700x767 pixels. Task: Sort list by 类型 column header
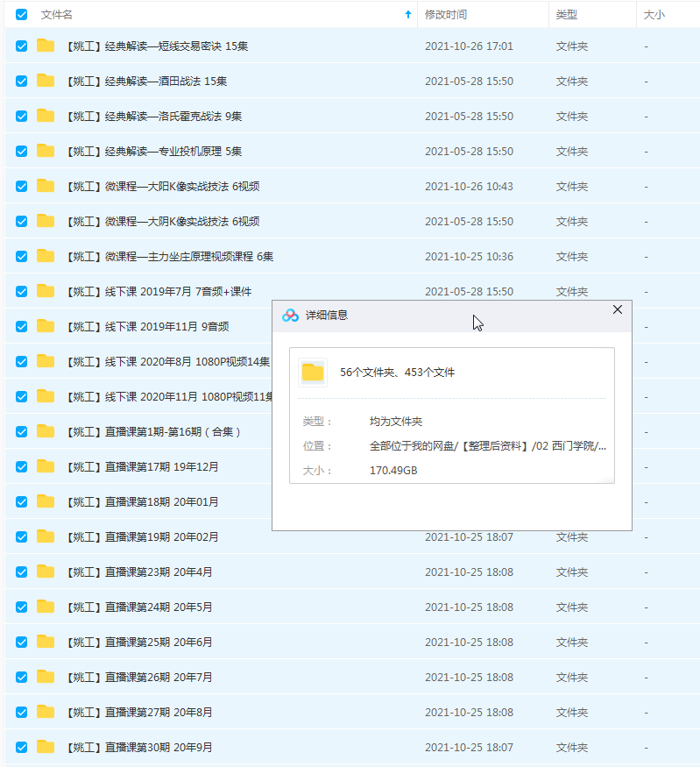tap(567, 15)
